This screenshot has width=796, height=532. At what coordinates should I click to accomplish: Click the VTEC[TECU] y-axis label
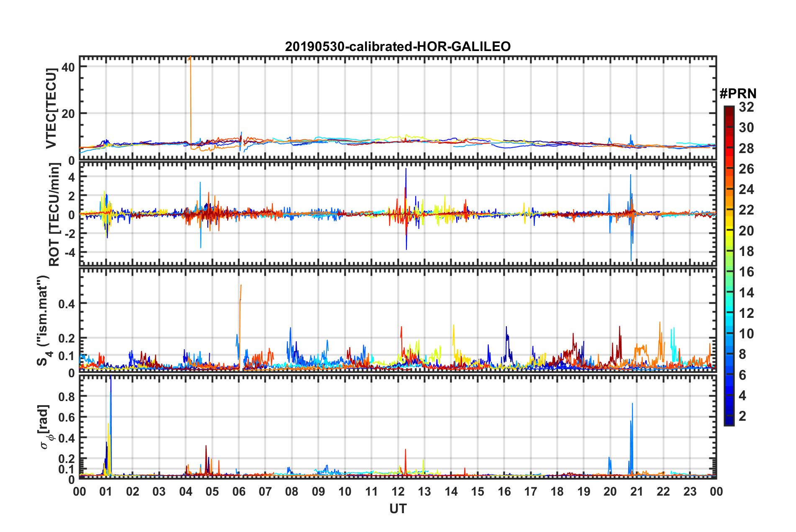(x=51, y=109)
